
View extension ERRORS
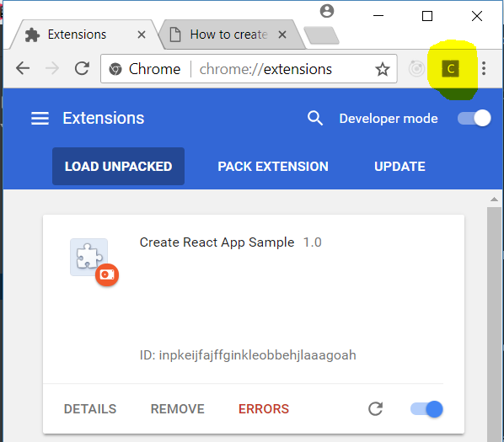click(x=264, y=409)
